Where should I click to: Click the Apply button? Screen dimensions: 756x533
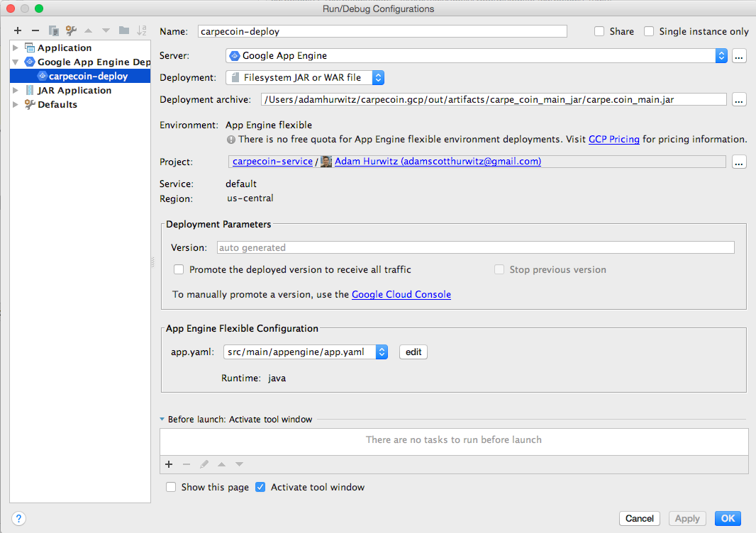[x=687, y=519]
